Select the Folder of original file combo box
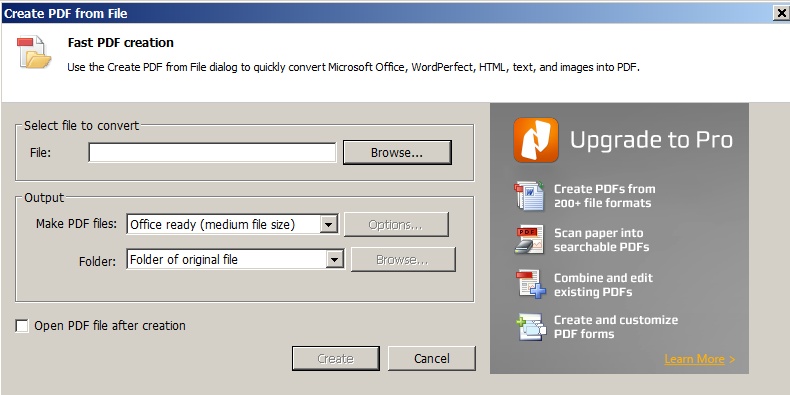790x395 pixels. pos(235,259)
